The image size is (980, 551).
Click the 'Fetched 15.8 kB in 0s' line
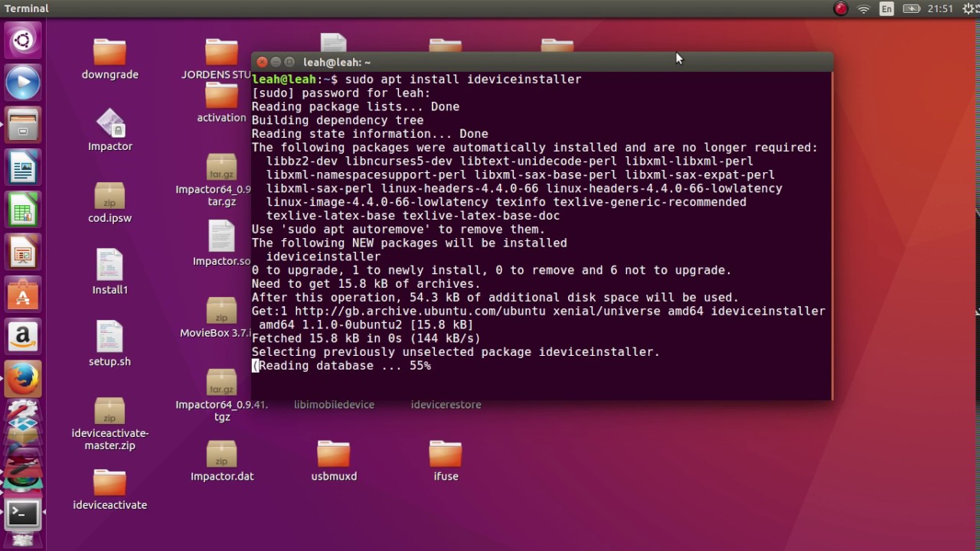pos(366,338)
